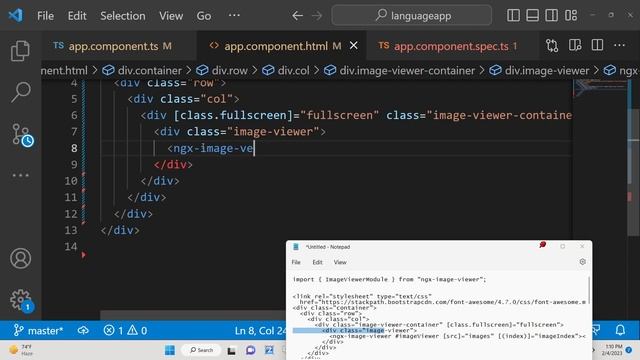The image size is (640, 360).
Task: Click the languageapp command center search box
Action: 411,16
